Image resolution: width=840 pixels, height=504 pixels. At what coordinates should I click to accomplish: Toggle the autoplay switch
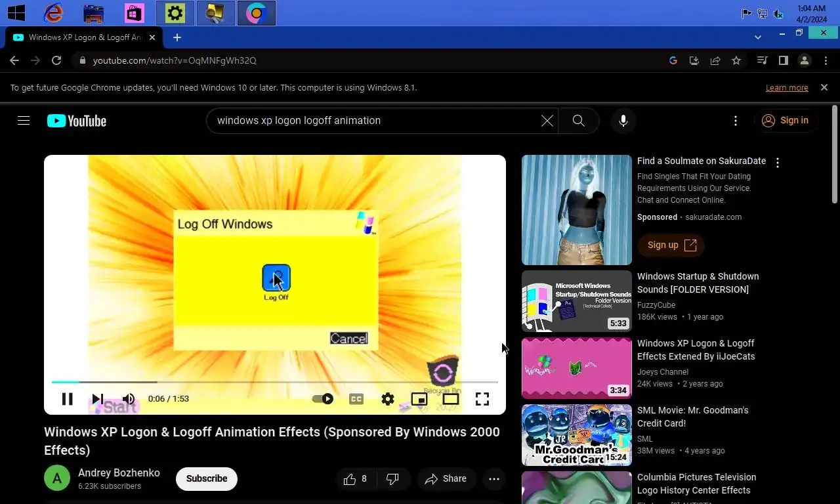pos(322,399)
